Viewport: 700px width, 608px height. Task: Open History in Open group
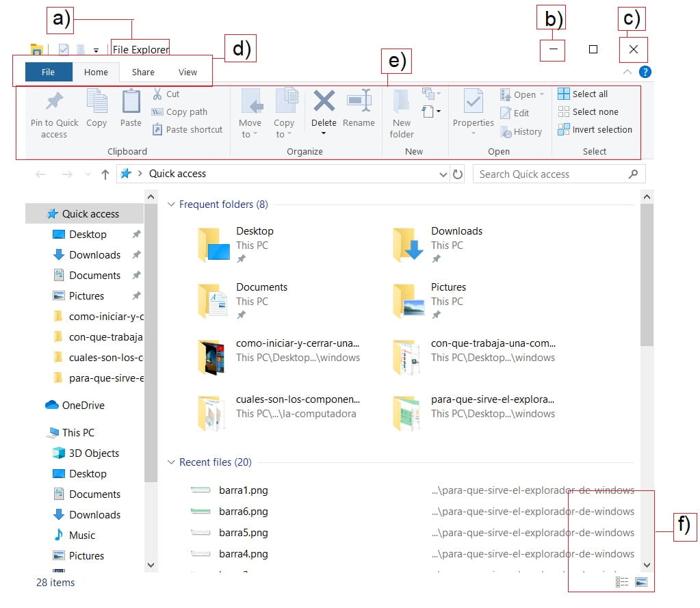click(x=521, y=132)
